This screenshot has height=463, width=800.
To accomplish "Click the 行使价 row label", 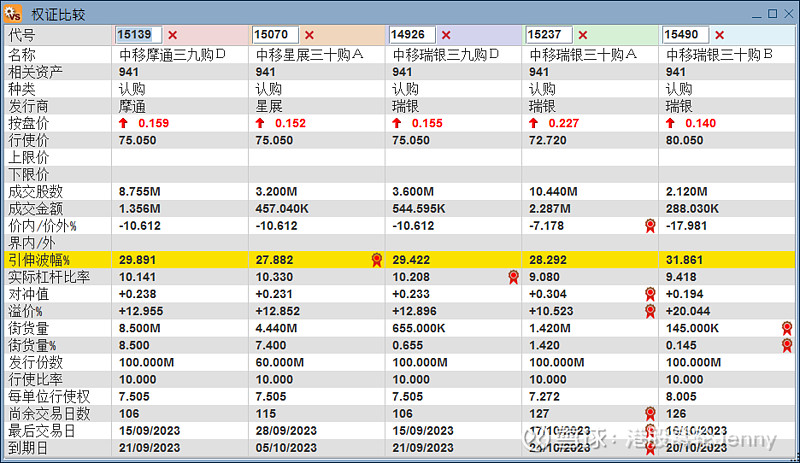I will point(29,140).
